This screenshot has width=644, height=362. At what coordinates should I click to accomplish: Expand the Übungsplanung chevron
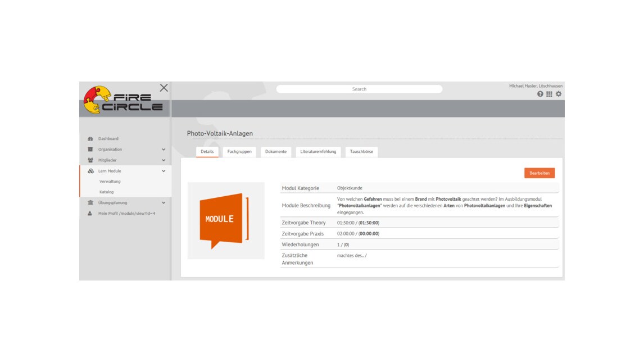click(x=164, y=203)
